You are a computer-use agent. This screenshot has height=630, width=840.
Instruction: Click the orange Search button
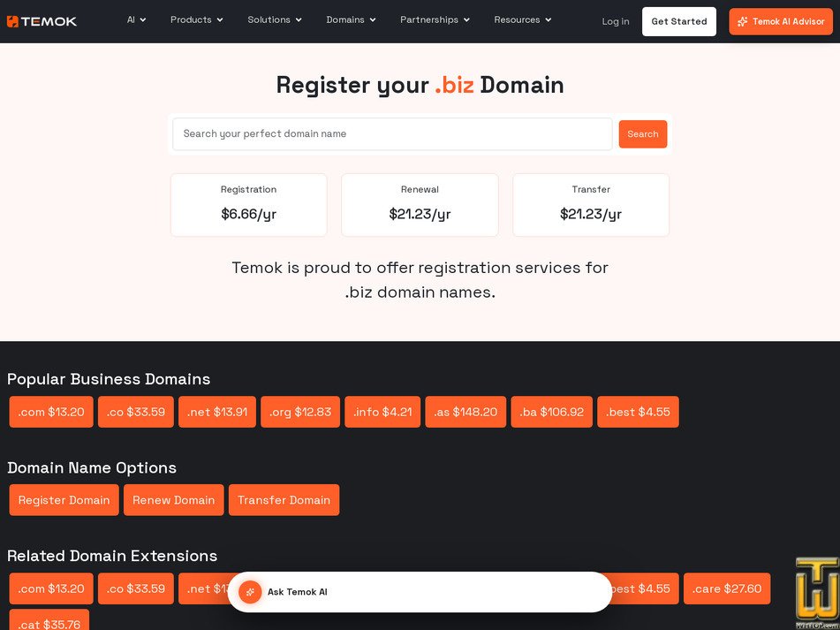pyautogui.click(x=643, y=134)
